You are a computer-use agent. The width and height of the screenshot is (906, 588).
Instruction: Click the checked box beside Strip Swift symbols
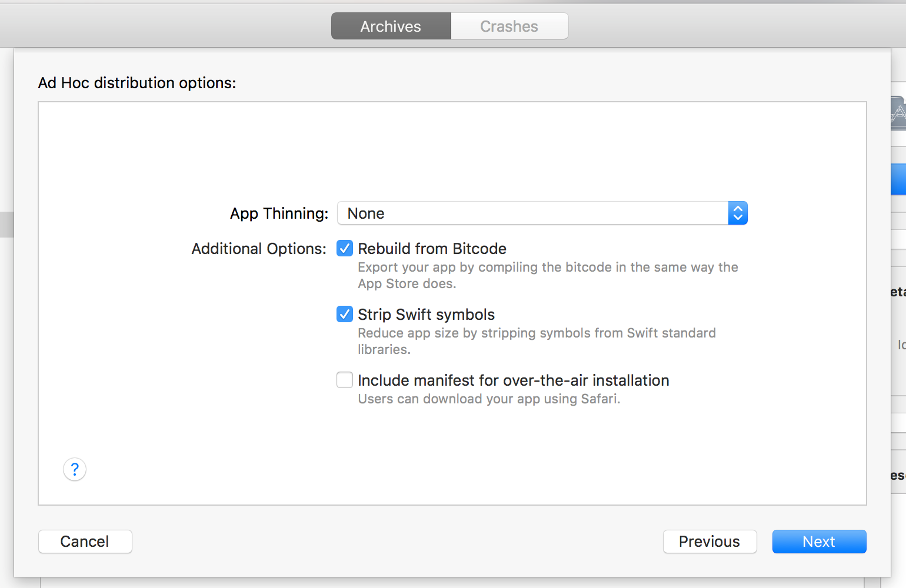pyautogui.click(x=345, y=314)
